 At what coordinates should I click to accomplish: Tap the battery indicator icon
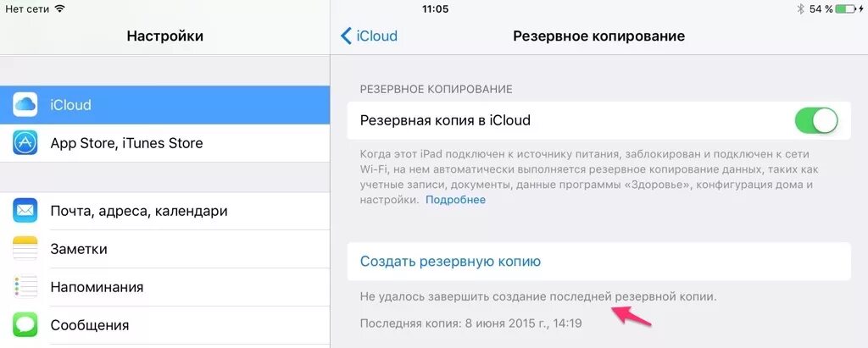pos(847,8)
